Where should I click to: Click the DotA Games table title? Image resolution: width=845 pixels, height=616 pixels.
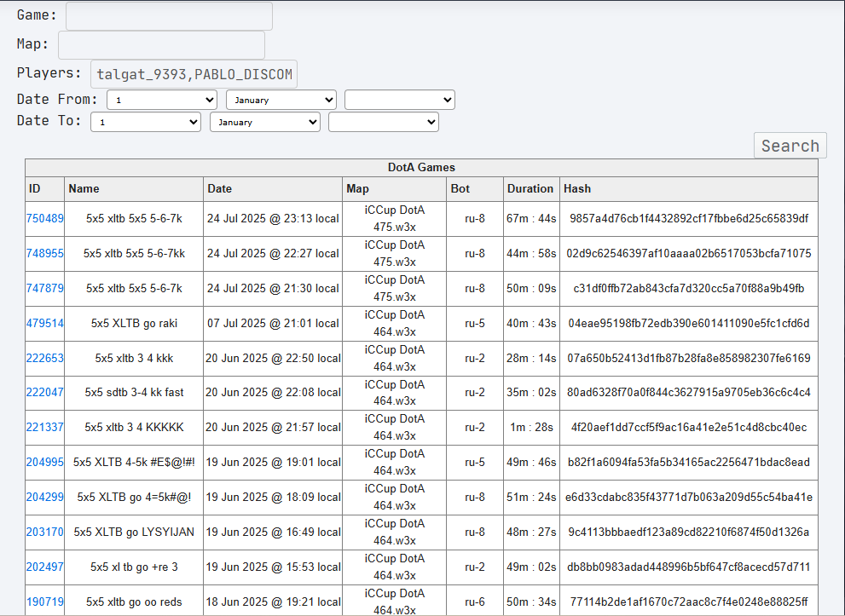(421, 168)
